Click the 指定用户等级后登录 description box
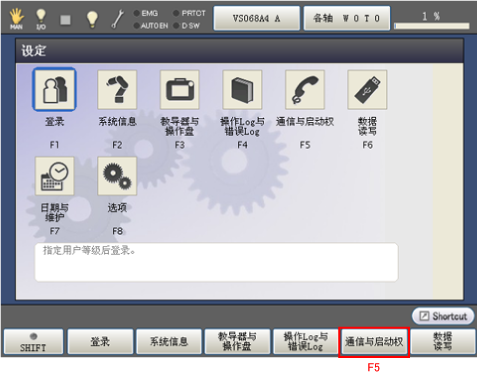Image resolution: width=477 pixels, height=373 pixels. tap(216, 262)
